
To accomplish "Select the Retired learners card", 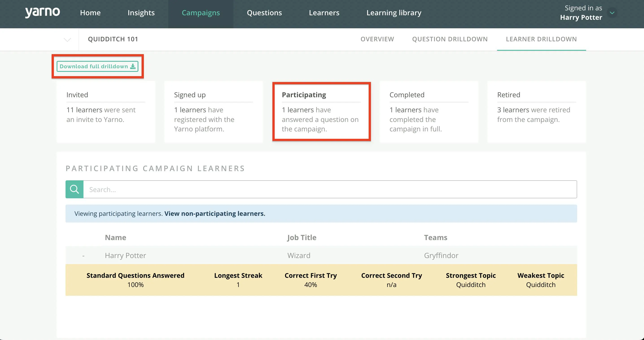I will click(x=537, y=112).
